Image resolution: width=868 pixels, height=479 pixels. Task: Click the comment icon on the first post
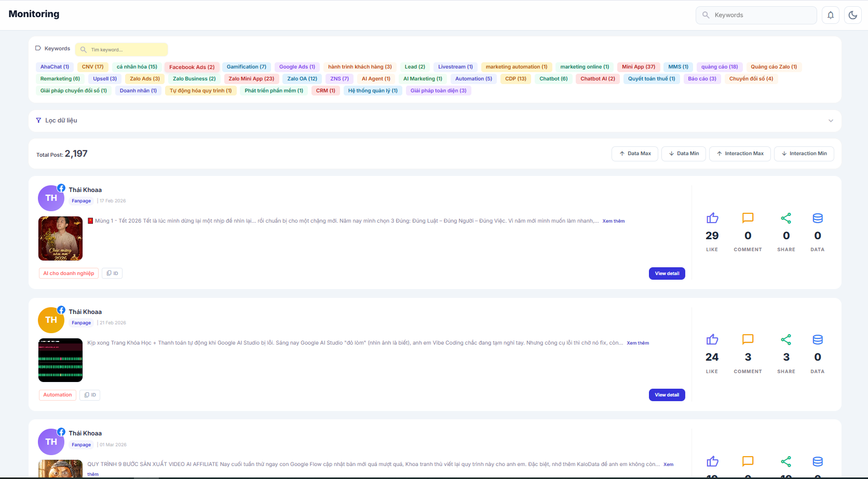click(748, 218)
